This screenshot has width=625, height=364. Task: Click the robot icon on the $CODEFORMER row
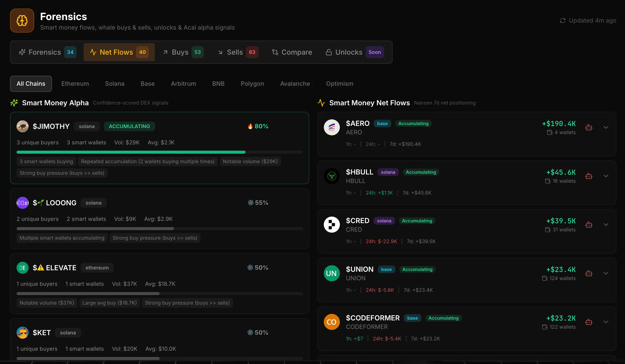(589, 322)
